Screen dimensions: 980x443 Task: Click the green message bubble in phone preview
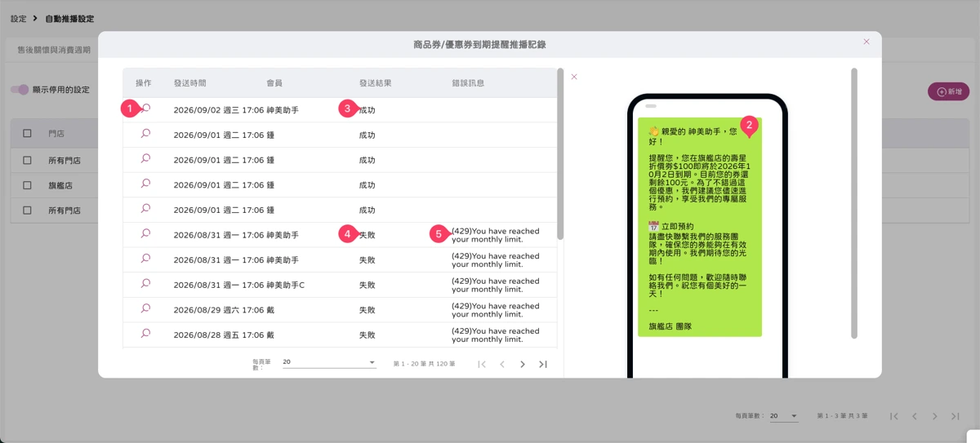(x=700, y=226)
